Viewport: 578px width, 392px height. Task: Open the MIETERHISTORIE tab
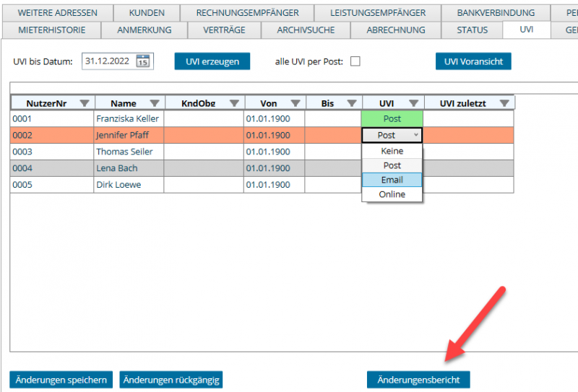pos(51,30)
